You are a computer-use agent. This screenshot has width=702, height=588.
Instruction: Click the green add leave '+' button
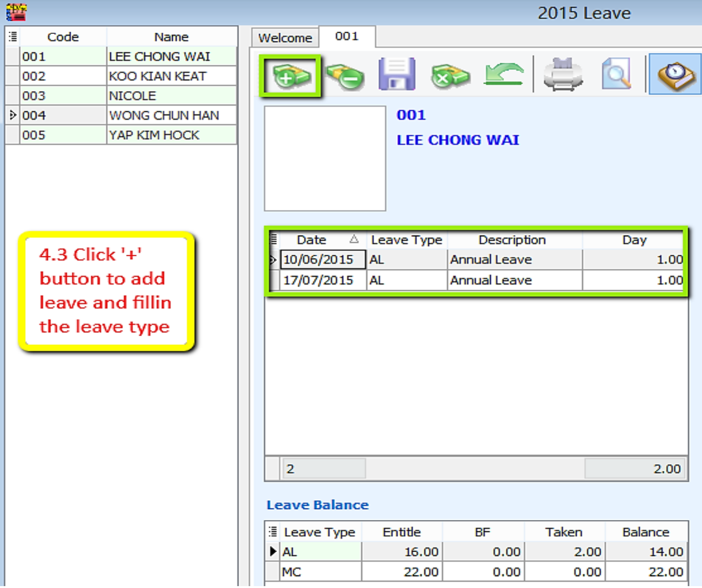pyautogui.click(x=290, y=76)
